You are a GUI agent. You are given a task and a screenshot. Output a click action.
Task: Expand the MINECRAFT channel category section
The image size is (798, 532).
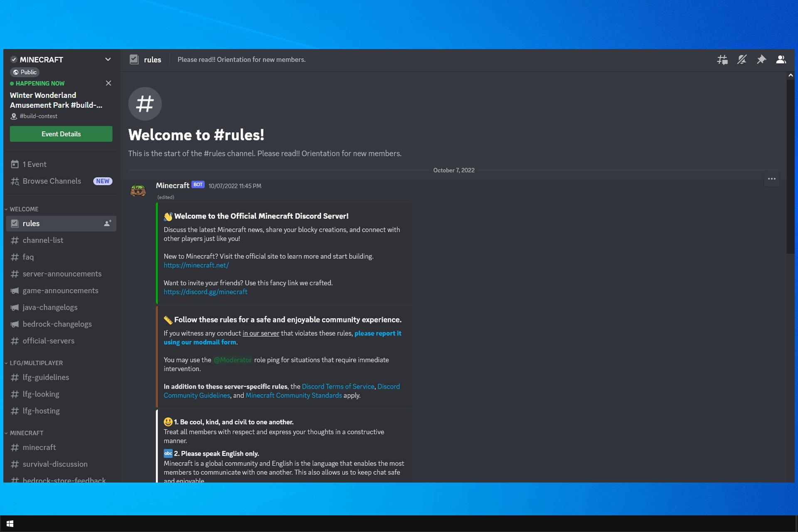(26, 432)
